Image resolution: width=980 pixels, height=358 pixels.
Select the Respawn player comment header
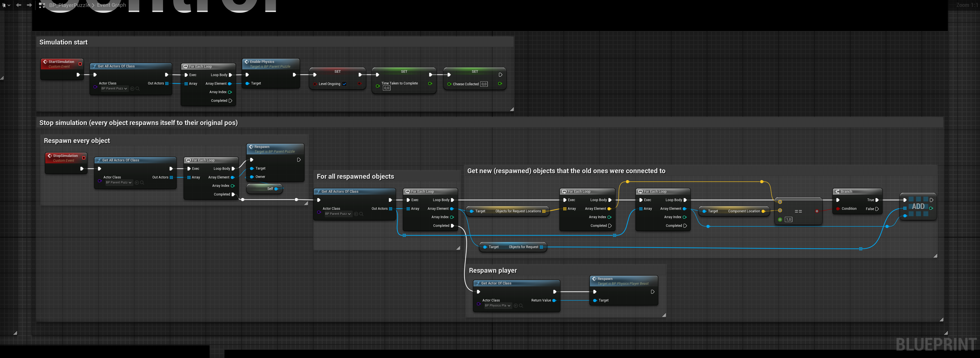pos(493,270)
